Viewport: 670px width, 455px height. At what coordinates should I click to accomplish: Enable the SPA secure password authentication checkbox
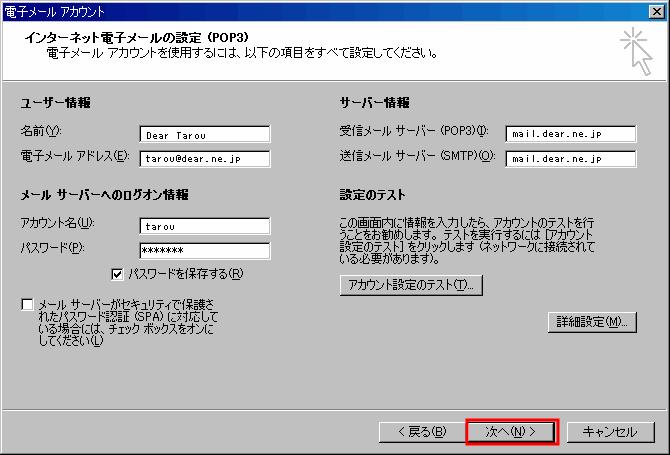point(27,305)
